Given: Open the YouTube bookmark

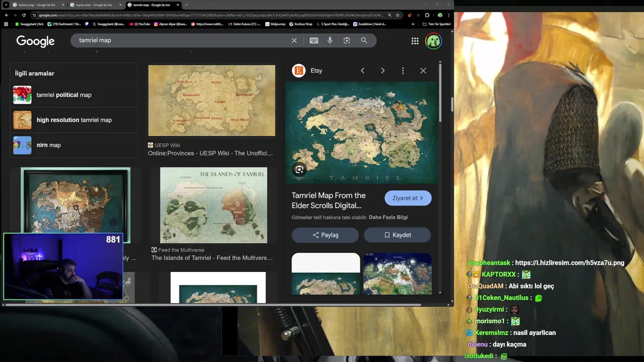Looking at the screenshot, I should (139, 24).
